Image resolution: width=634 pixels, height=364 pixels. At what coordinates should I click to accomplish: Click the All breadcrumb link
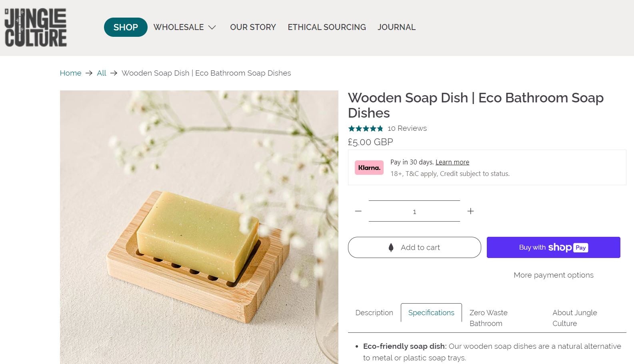(102, 73)
